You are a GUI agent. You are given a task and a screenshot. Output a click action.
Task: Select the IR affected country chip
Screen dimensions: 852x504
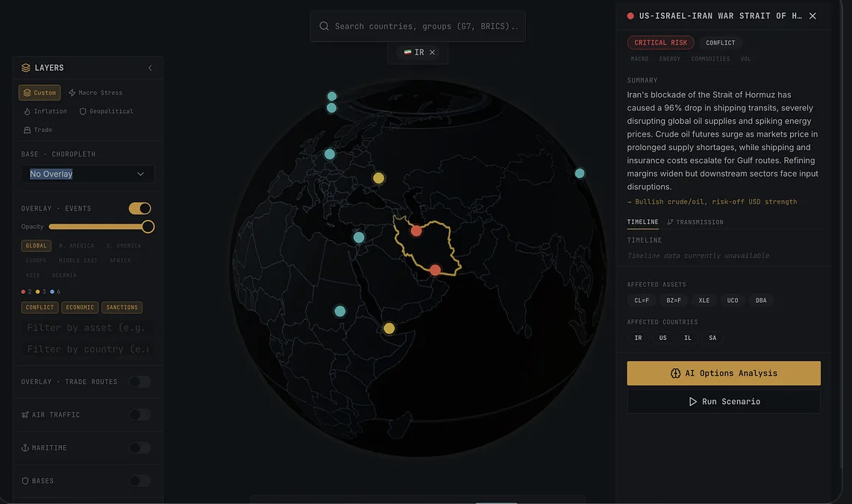639,338
